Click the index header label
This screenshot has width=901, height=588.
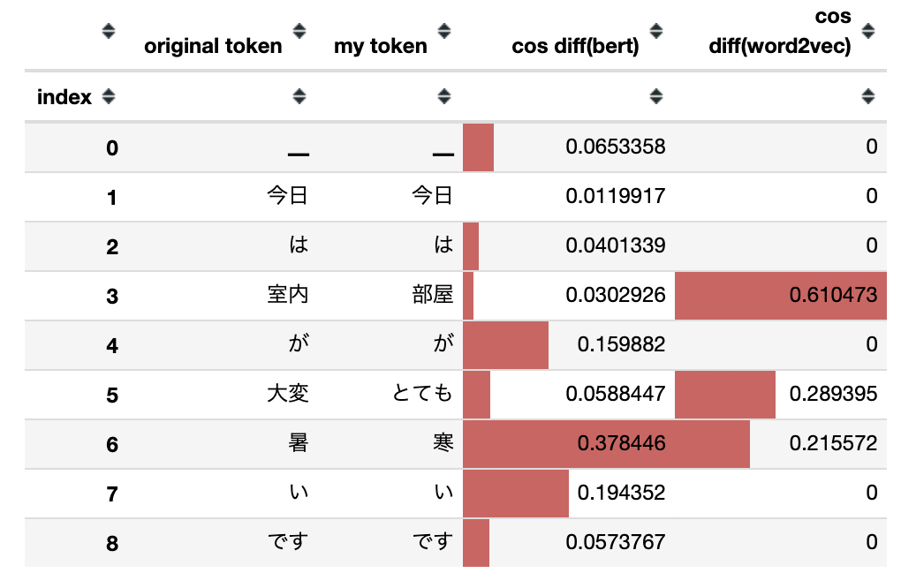pos(64,97)
